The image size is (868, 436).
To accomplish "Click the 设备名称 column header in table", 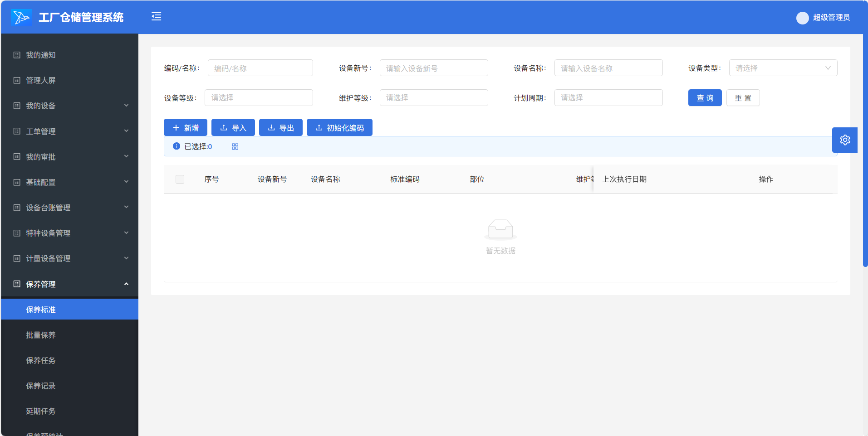I will [x=325, y=179].
